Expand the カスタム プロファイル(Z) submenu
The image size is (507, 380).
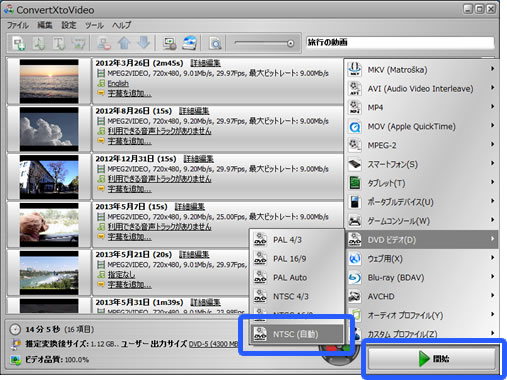click(422, 334)
